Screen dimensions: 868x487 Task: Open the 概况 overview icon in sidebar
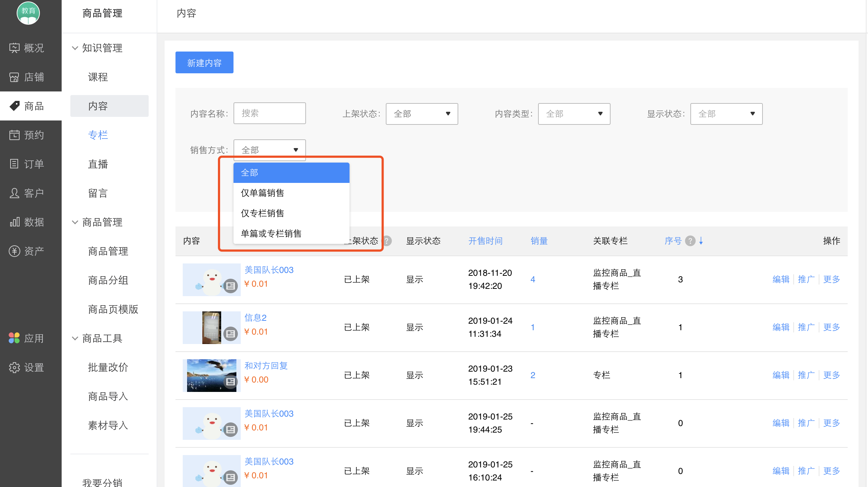(x=14, y=48)
